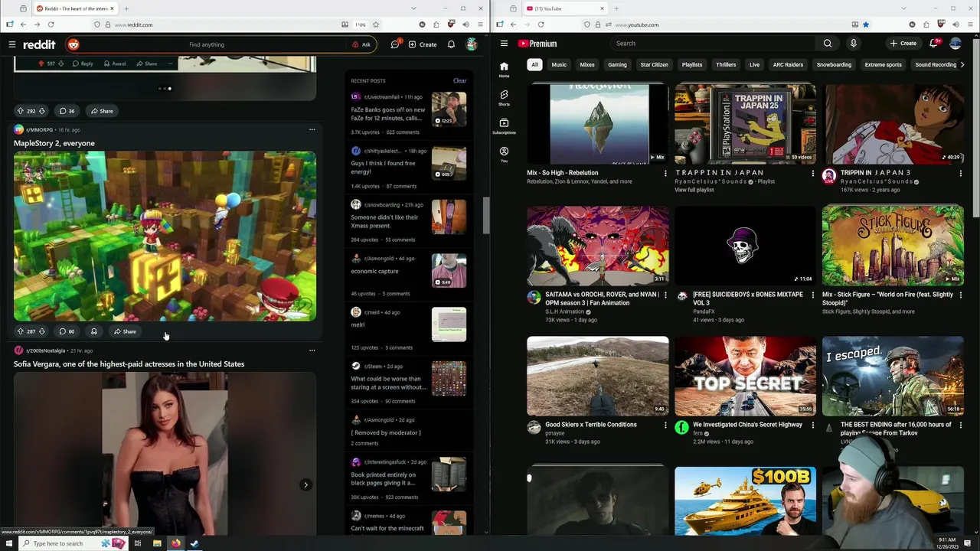
Task: Start YouTube voice search with microphone
Action: point(854,44)
